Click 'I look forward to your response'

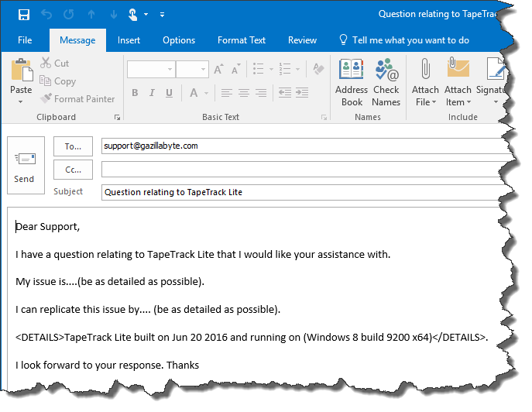click(107, 366)
